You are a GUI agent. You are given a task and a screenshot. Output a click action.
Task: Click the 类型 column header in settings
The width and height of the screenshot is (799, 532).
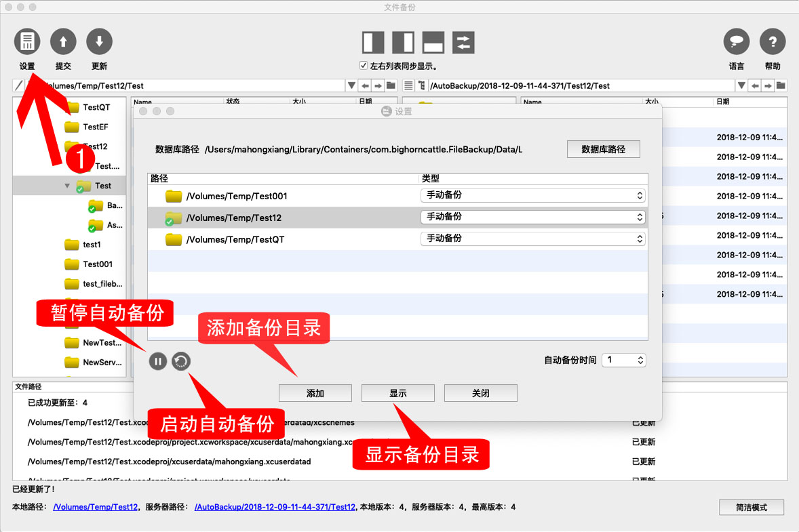tap(534, 179)
